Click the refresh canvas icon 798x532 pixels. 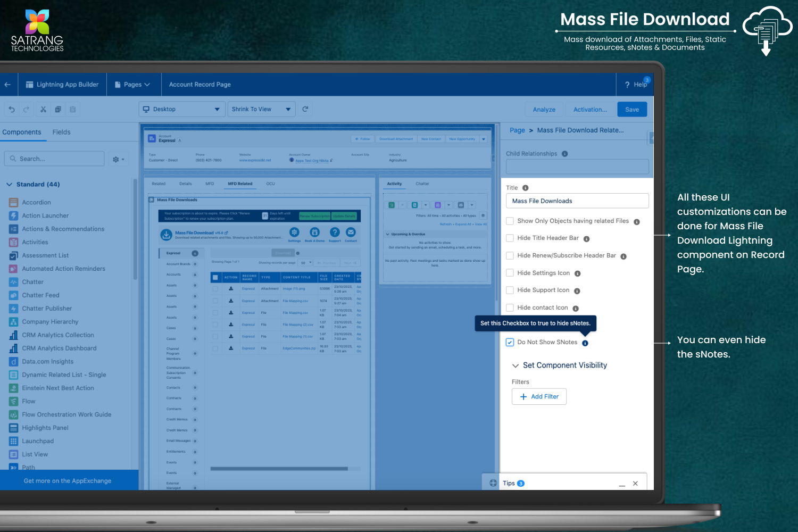coord(305,109)
